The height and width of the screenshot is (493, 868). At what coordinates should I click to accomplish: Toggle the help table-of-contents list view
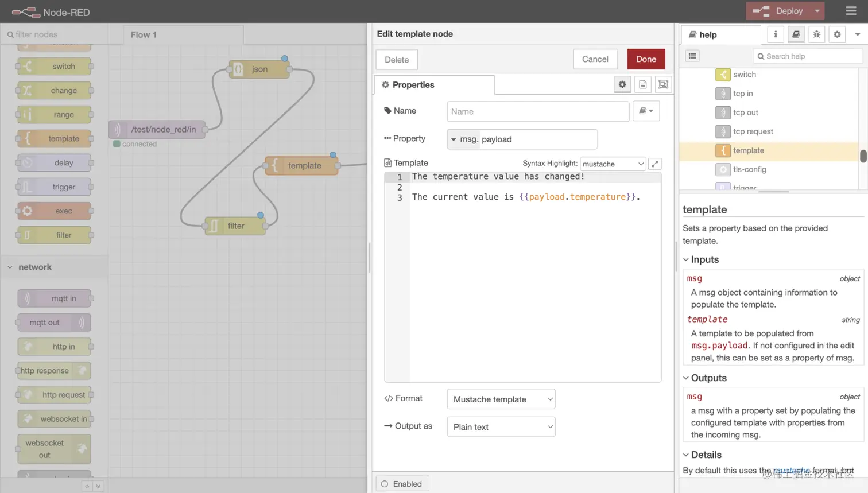[693, 56]
